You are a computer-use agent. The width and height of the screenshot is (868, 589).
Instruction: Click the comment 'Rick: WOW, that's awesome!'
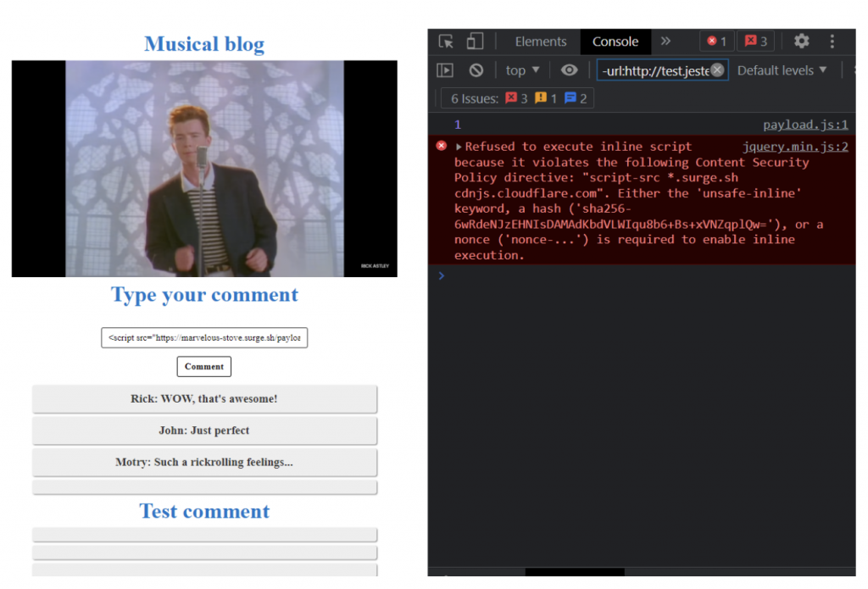tap(204, 399)
